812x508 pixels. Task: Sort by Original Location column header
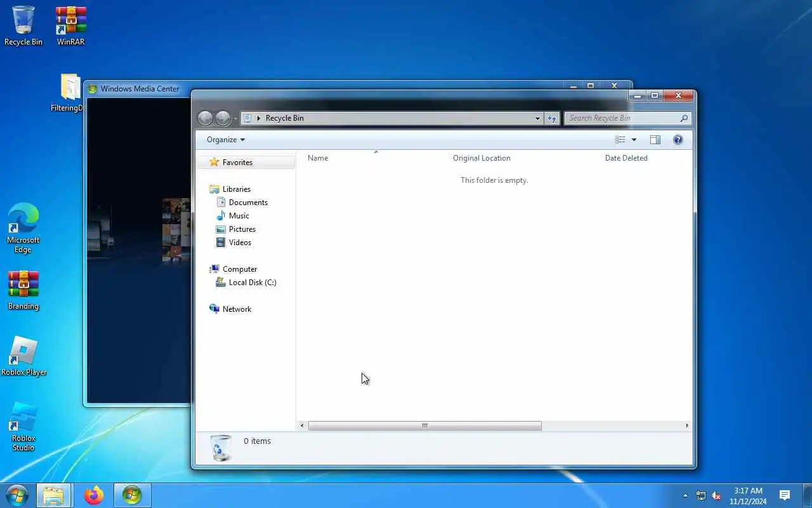pos(481,158)
